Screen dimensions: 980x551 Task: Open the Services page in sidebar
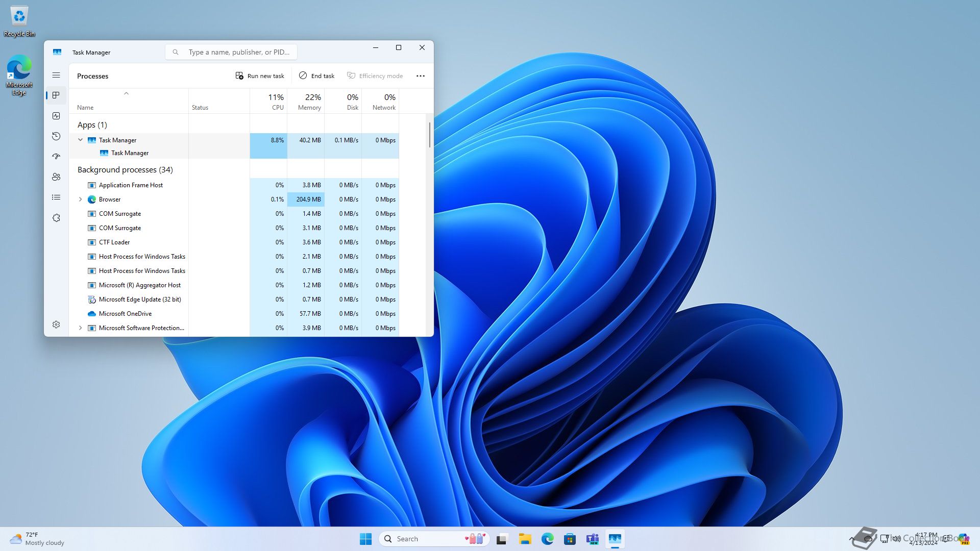point(56,218)
